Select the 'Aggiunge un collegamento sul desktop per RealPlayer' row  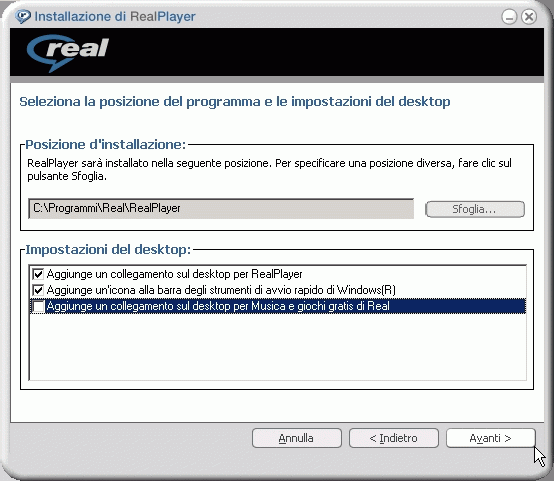click(278, 274)
